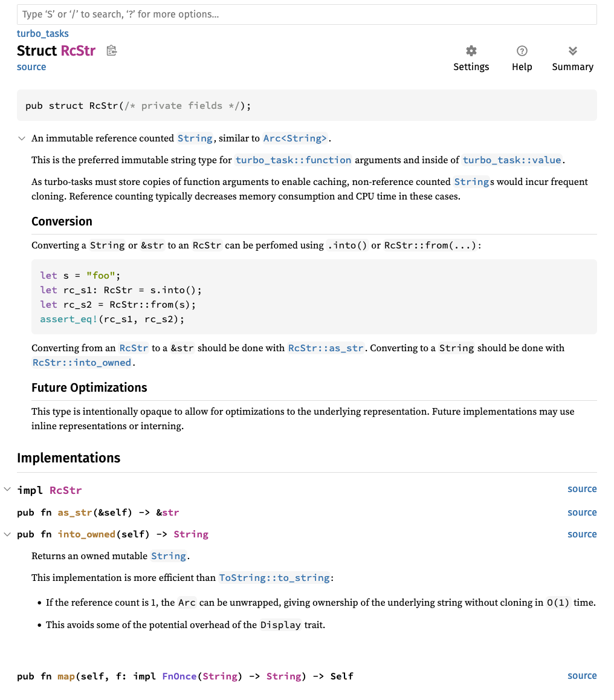Screen dimensions: 614x700
Task: Navigate to the turbo_tasks crate breadcrumb
Action: pos(42,33)
